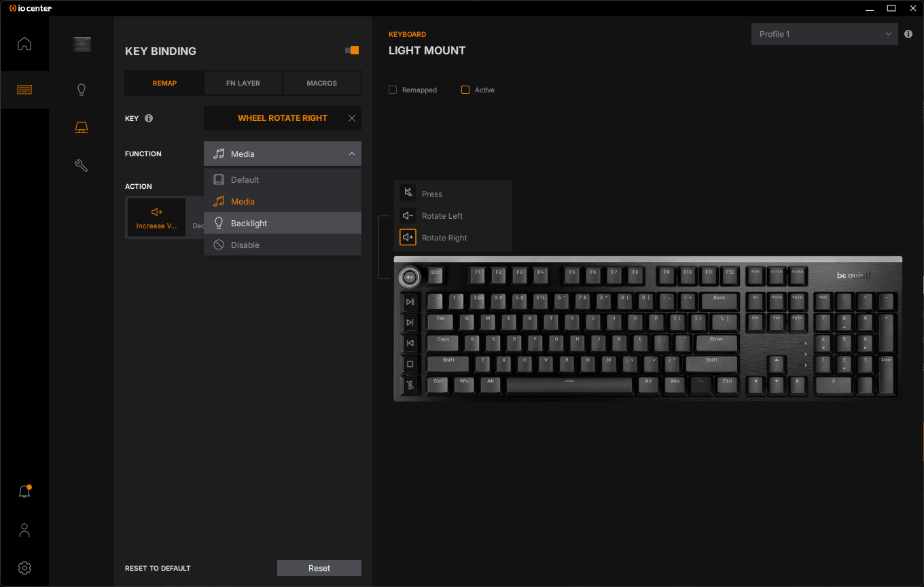The width and height of the screenshot is (924, 587).
Task: Toggle the Active checkbox
Action: tap(465, 90)
